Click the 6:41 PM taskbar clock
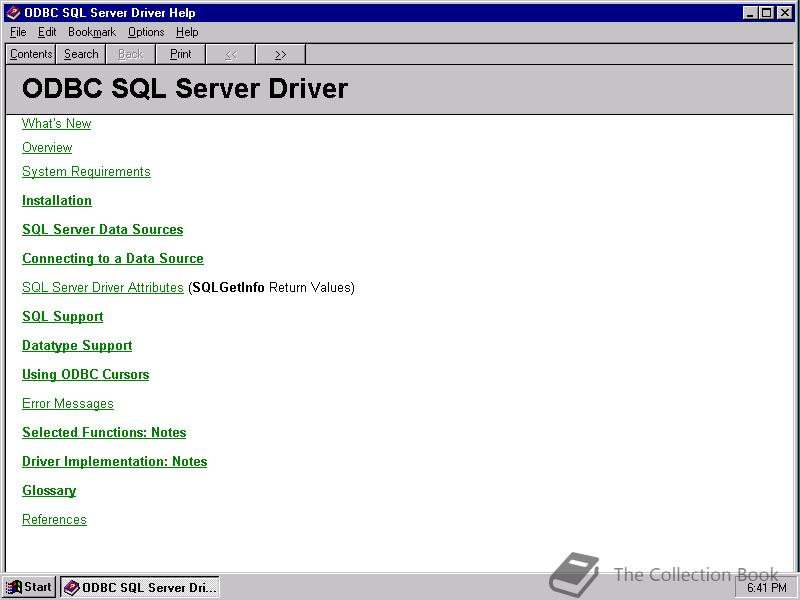The height and width of the screenshot is (600, 800). (x=766, y=588)
